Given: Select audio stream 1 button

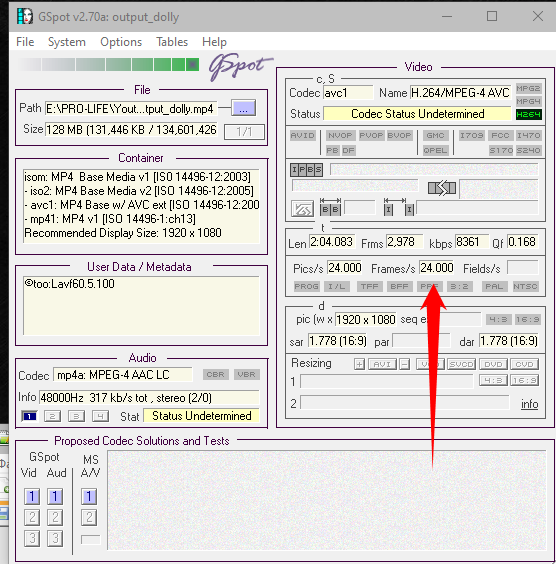Looking at the screenshot, I should 29,417.
